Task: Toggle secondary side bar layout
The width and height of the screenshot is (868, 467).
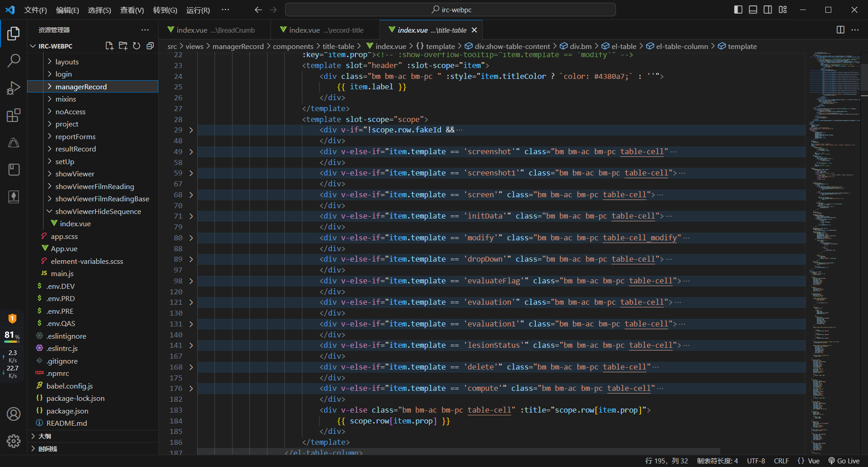Action: pos(768,10)
